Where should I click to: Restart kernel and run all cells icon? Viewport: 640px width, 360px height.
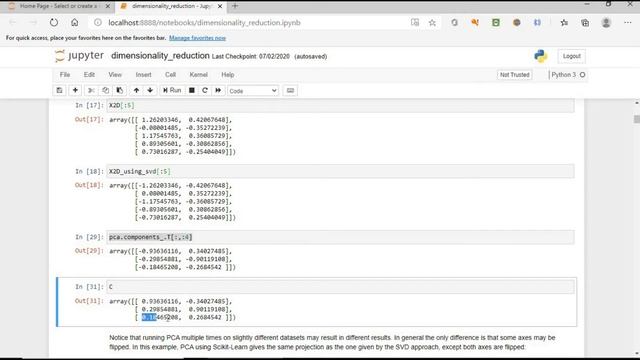[x=218, y=90]
